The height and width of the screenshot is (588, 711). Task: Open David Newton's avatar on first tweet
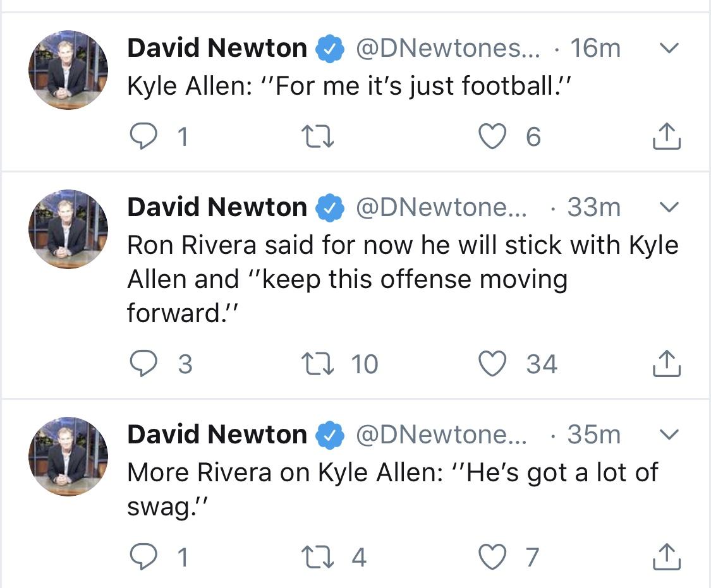[68, 69]
